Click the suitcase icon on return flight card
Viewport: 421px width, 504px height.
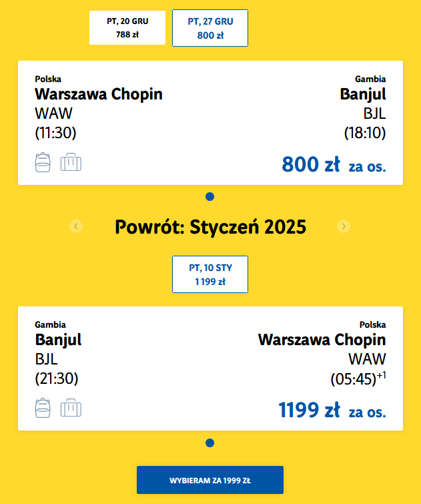point(71,408)
